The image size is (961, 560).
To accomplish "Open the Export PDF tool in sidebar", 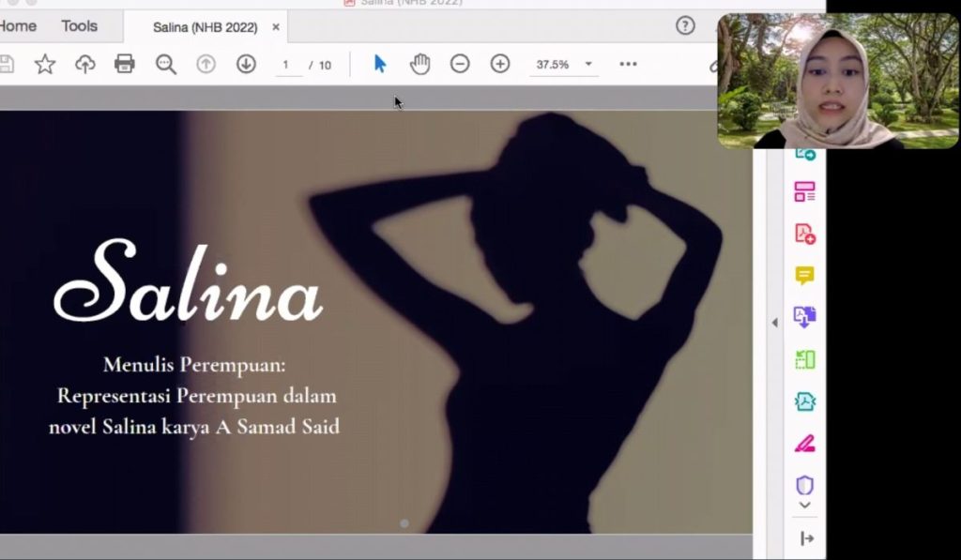I will click(804, 155).
